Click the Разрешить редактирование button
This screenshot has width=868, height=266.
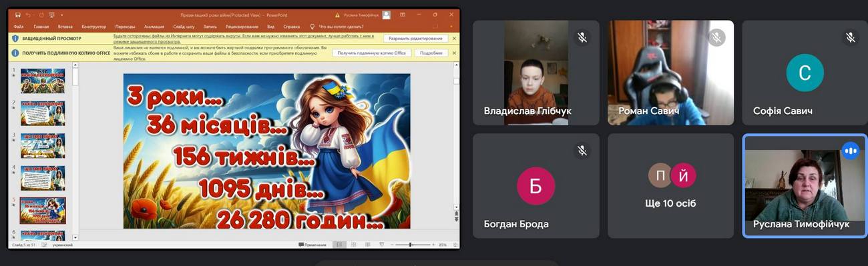coord(416,38)
